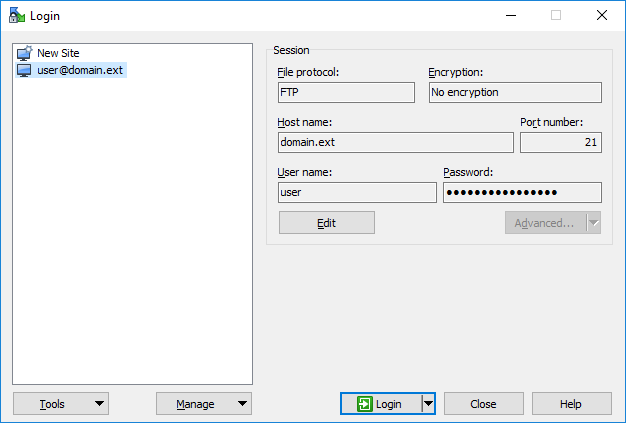The image size is (626, 423).
Task: Click the New Site monitor icon
Action: [x=24, y=53]
